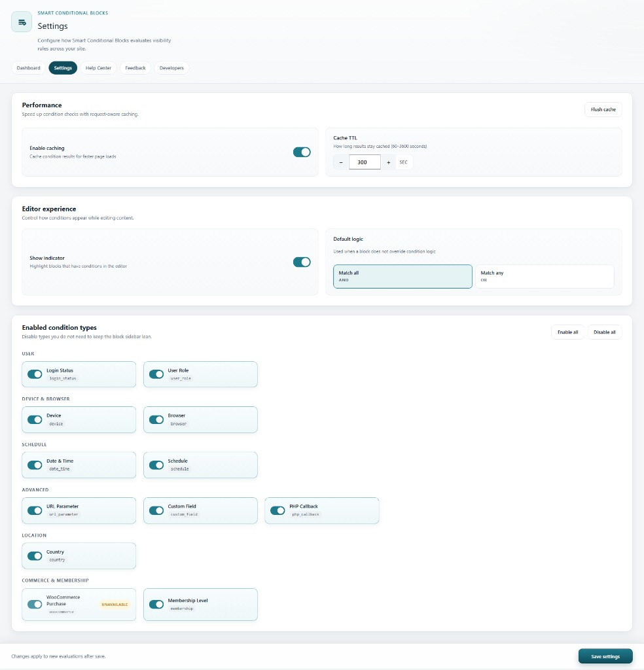Click the Default logic label

pos(348,239)
